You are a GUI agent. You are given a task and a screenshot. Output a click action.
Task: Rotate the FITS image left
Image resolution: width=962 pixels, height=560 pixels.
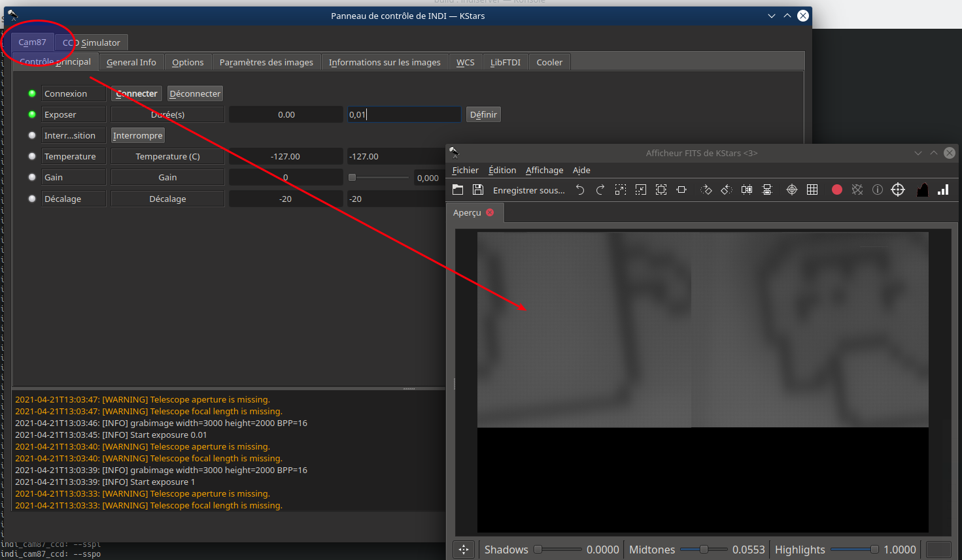tap(727, 189)
